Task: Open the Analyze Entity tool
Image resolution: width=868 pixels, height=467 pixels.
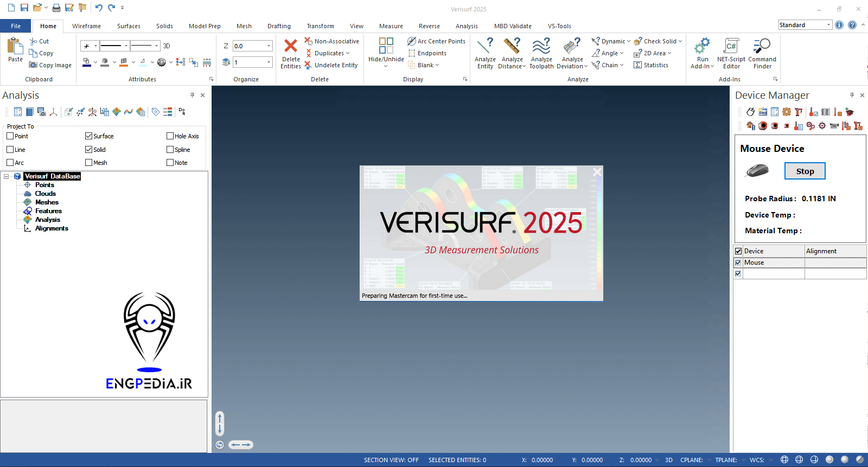Action: (x=485, y=53)
